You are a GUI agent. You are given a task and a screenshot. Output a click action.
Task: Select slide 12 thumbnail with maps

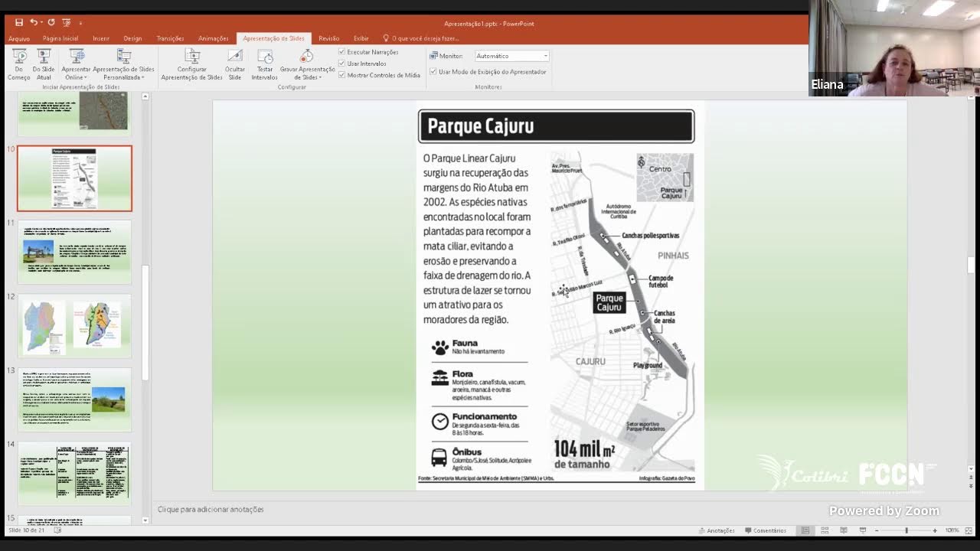click(74, 326)
